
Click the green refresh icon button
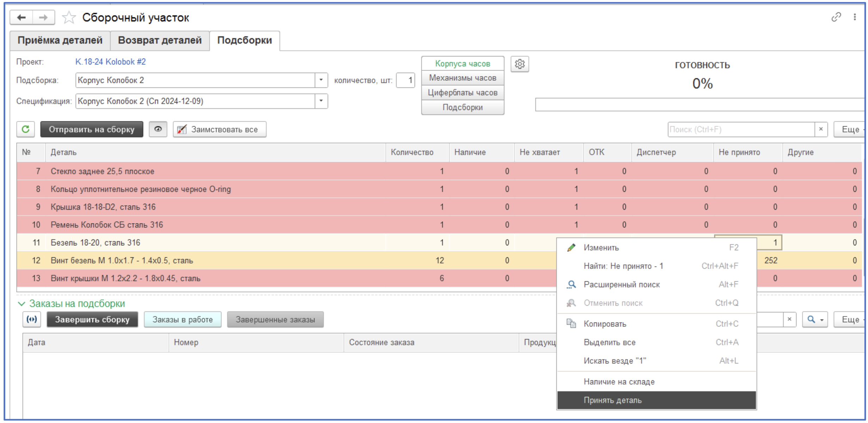pyautogui.click(x=25, y=129)
